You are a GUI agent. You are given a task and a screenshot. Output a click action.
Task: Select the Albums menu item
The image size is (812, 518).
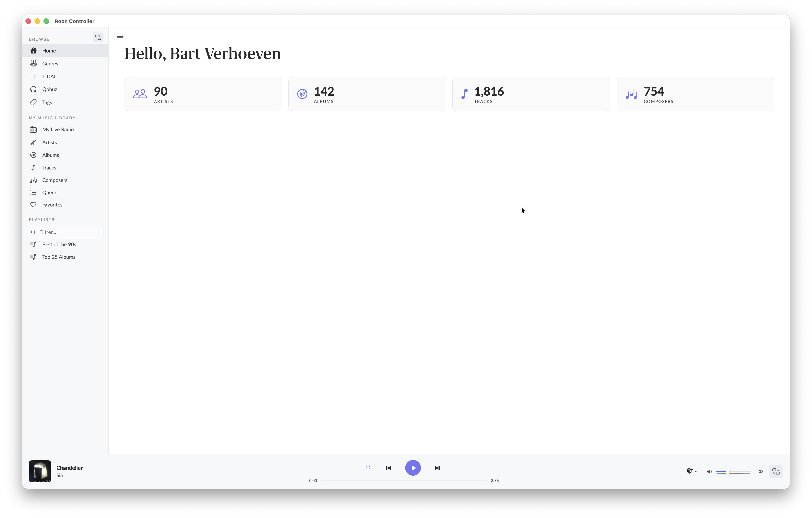51,155
